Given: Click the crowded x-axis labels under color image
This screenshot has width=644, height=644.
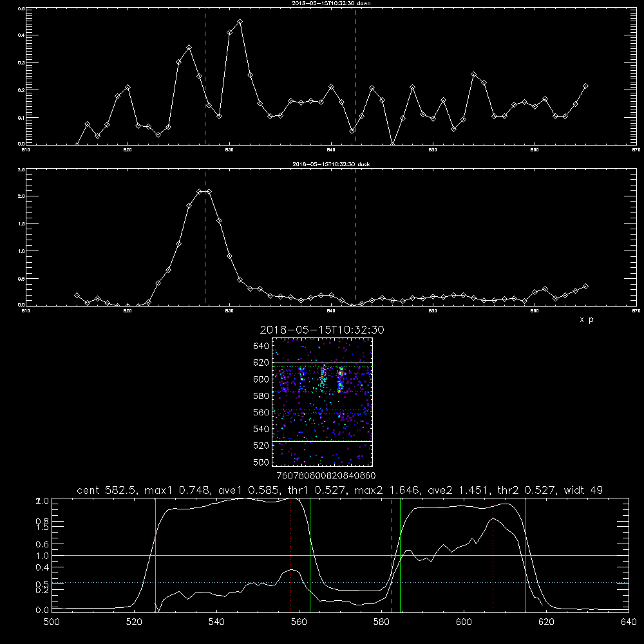Looking at the screenshot, I should pyautogui.click(x=327, y=476).
